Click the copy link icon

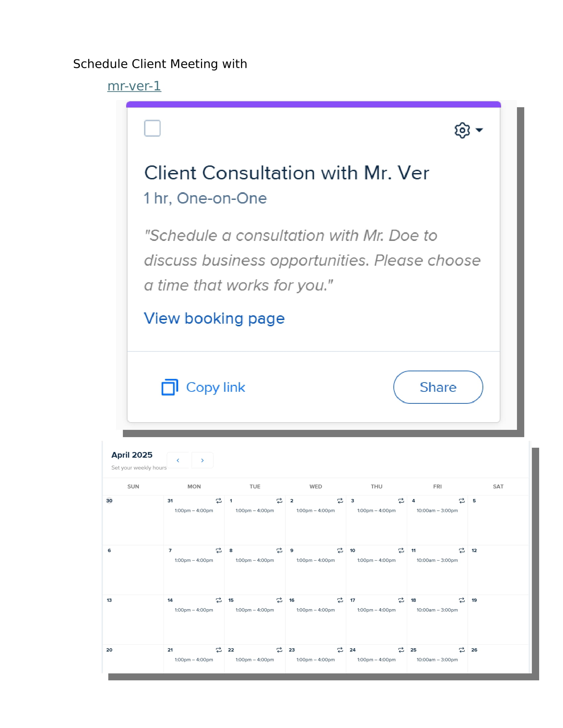[x=170, y=387]
